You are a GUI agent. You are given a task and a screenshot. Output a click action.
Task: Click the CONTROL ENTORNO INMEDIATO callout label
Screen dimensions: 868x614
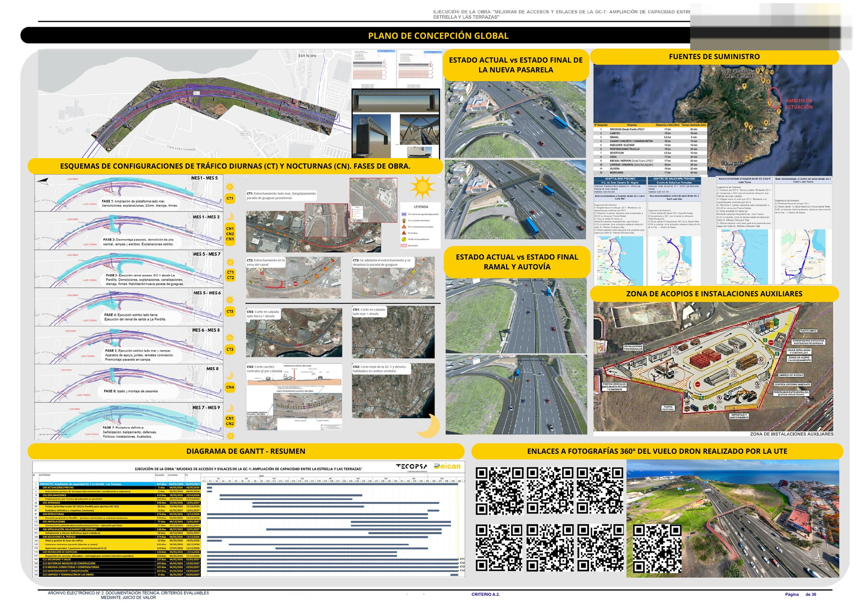792,384
